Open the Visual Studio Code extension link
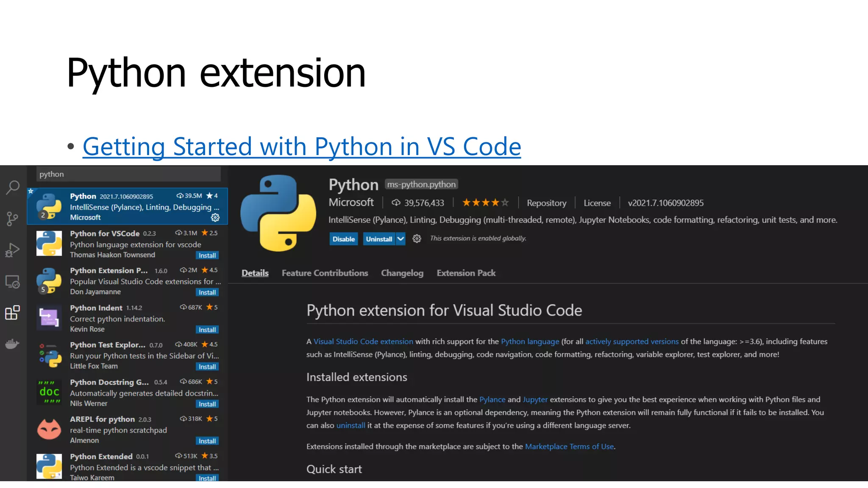The image size is (868, 488). [363, 341]
